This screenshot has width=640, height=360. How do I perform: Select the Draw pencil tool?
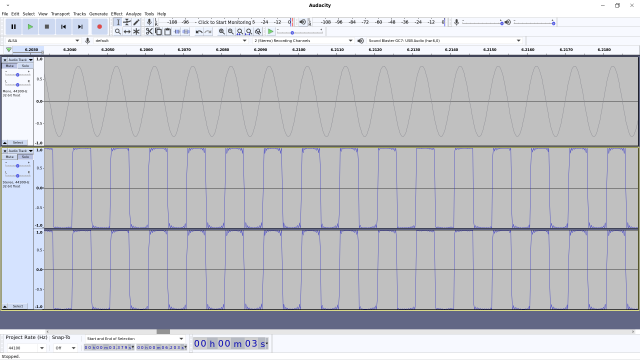(x=137, y=22)
